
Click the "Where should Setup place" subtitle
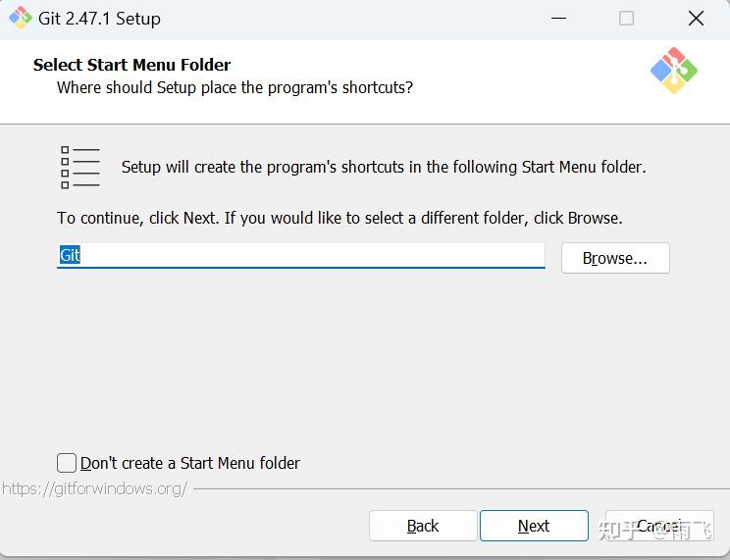235,87
